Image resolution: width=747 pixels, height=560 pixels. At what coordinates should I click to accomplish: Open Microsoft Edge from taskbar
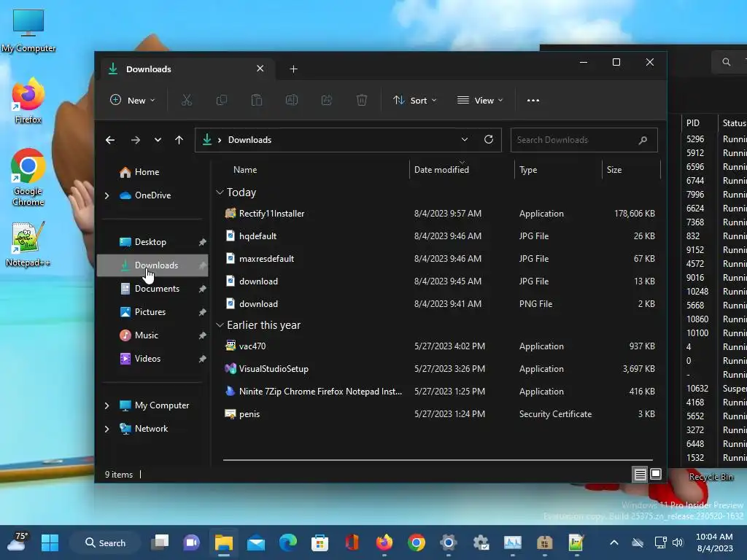pos(287,542)
